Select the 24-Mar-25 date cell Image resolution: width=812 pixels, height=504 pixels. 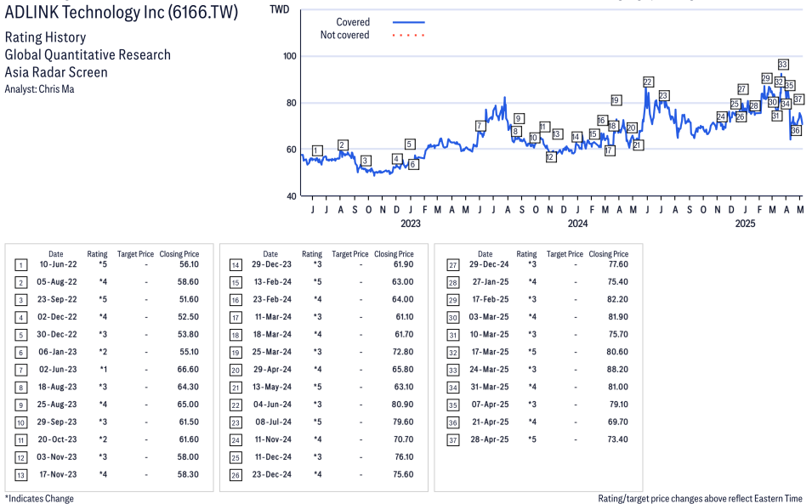[489, 370]
